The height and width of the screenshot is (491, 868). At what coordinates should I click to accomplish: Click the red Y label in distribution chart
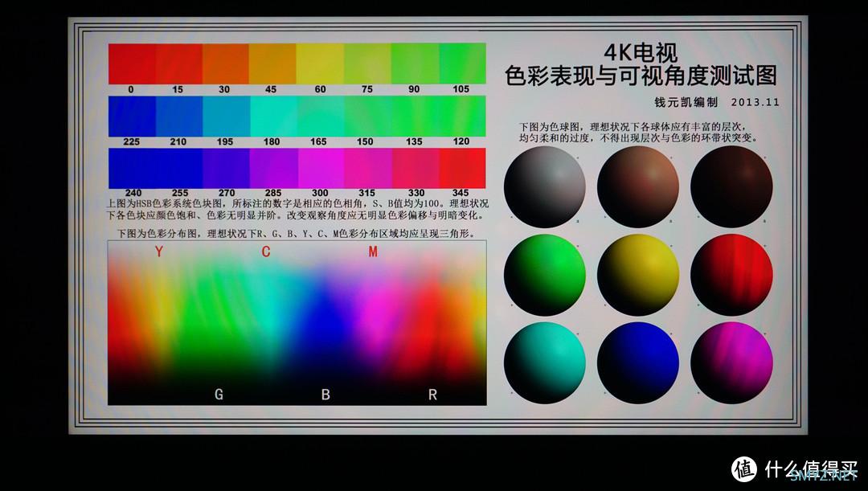[x=159, y=252]
